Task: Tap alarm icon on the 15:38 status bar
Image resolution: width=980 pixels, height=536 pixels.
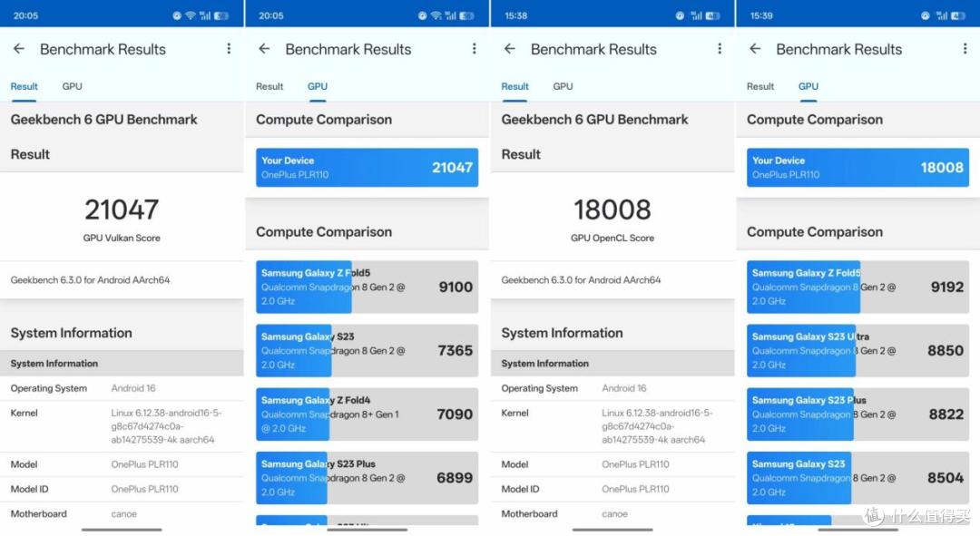Action: pyautogui.click(x=680, y=15)
